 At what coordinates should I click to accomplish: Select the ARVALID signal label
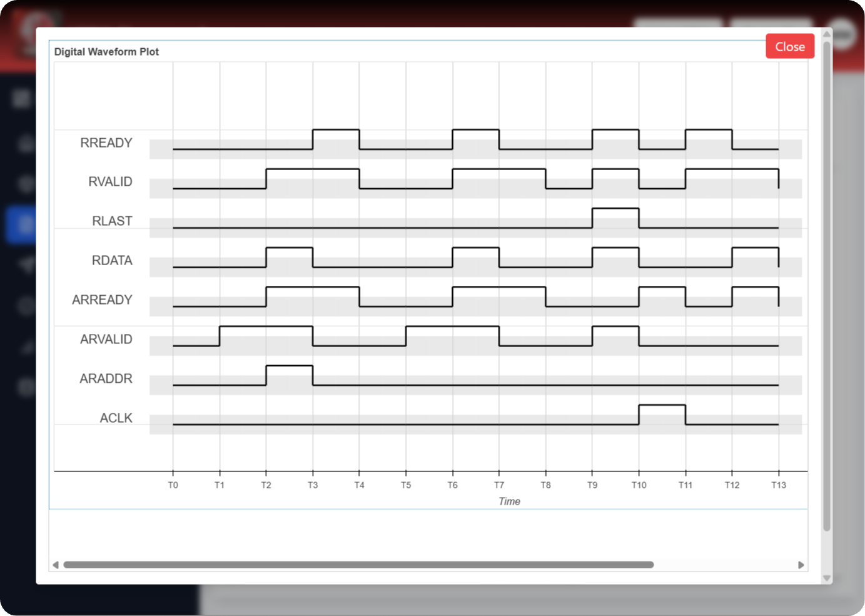(106, 339)
